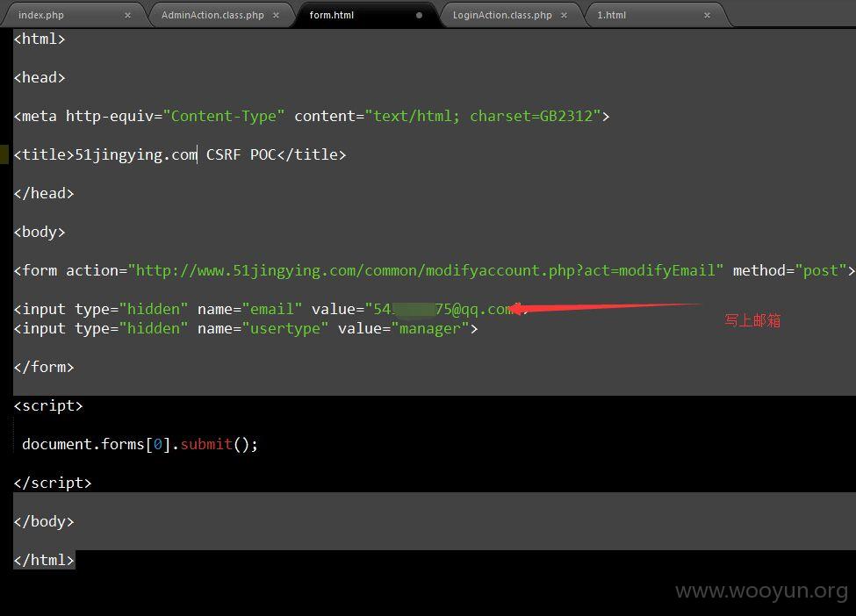Screen dimensions: 856x616
Task: Close the AdminAction.class.php tab
Action: point(277,15)
